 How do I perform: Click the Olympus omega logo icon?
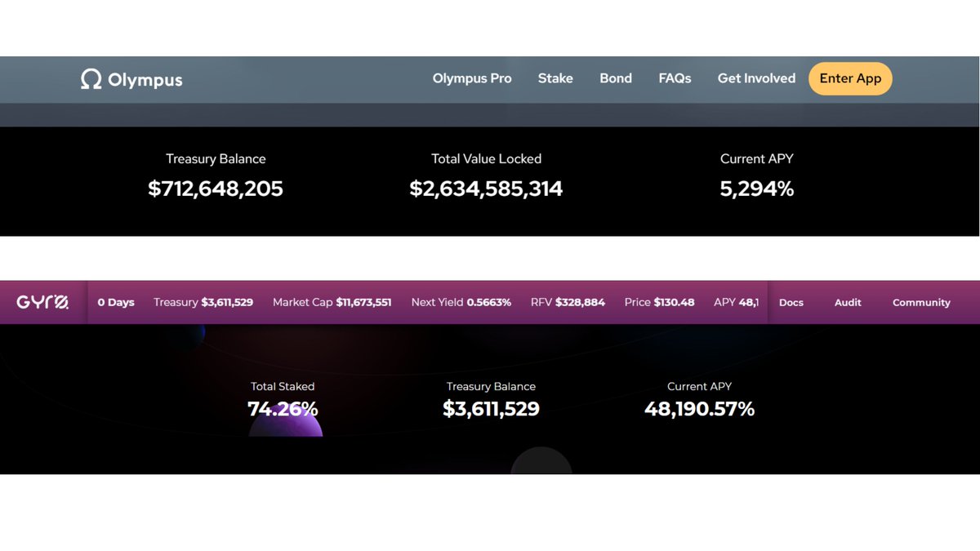(x=91, y=79)
